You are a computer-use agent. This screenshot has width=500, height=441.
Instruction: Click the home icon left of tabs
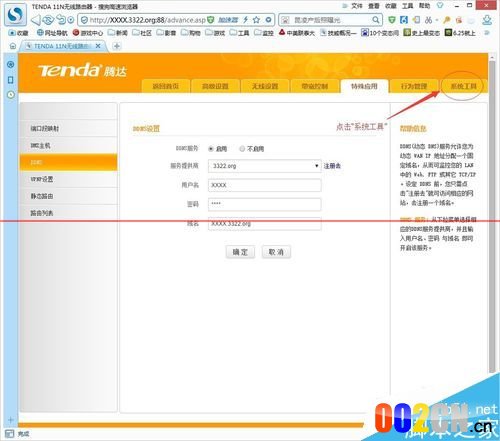click(13, 46)
